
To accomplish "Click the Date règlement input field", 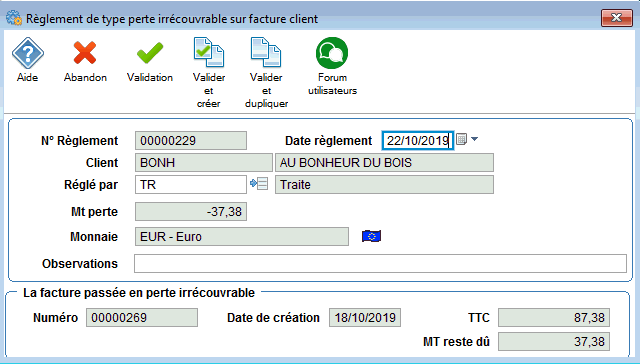I will click(418, 140).
